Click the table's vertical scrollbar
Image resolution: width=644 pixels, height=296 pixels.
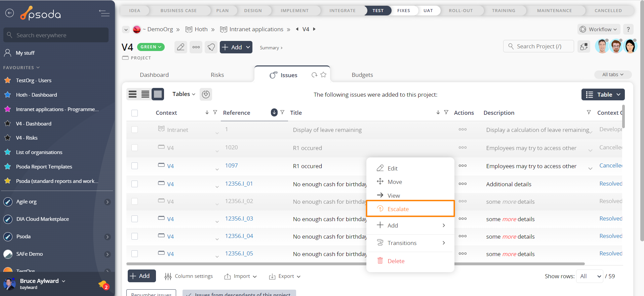[623, 116]
